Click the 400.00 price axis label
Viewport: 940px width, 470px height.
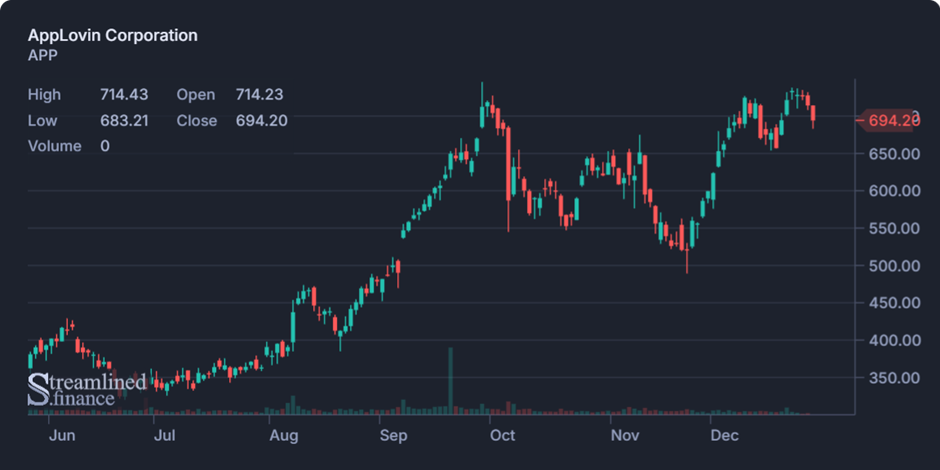pyautogui.click(x=894, y=341)
